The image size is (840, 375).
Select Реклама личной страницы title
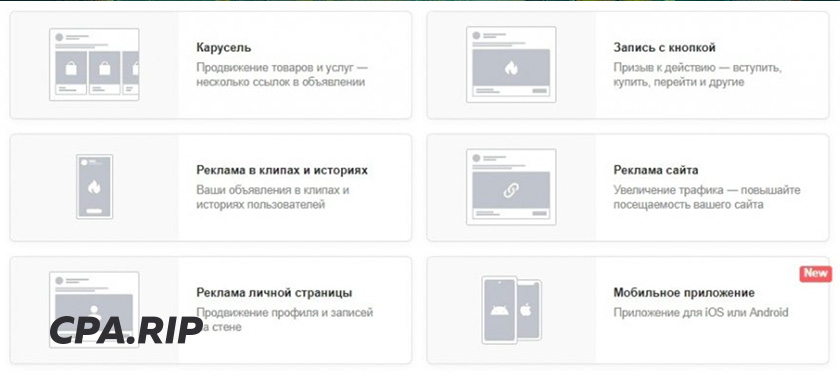[x=274, y=293]
